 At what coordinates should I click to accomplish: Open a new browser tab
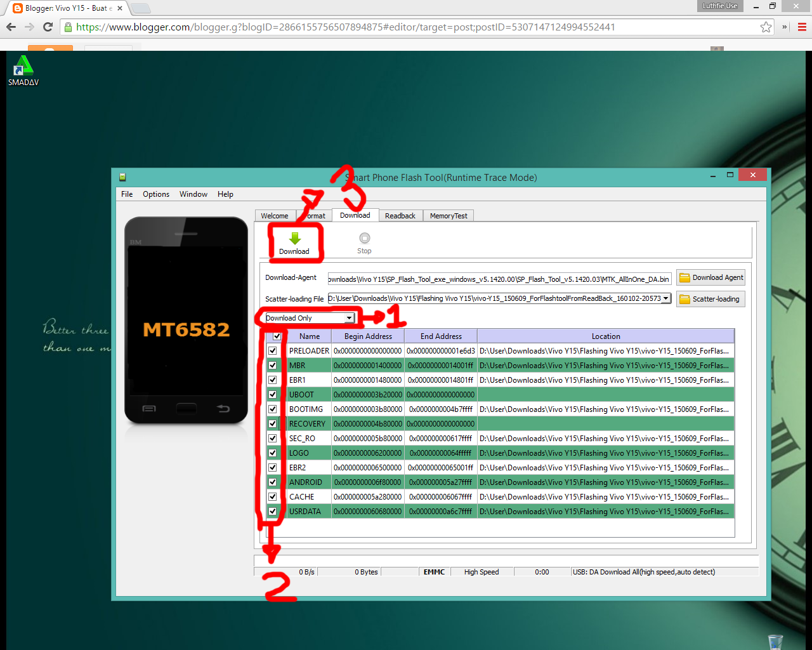pyautogui.click(x=141, y=8)
